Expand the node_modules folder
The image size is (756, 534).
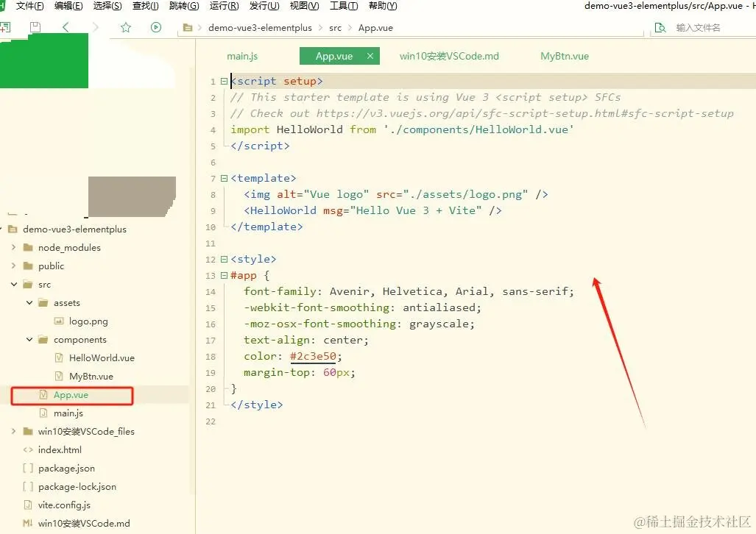pos(13,247)
